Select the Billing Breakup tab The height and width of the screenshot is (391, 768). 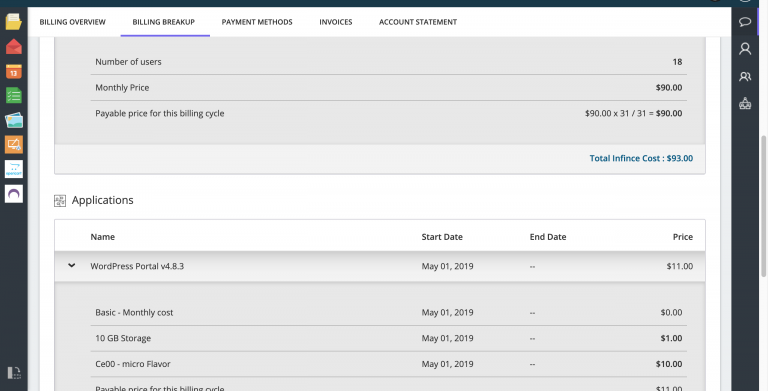164,22
